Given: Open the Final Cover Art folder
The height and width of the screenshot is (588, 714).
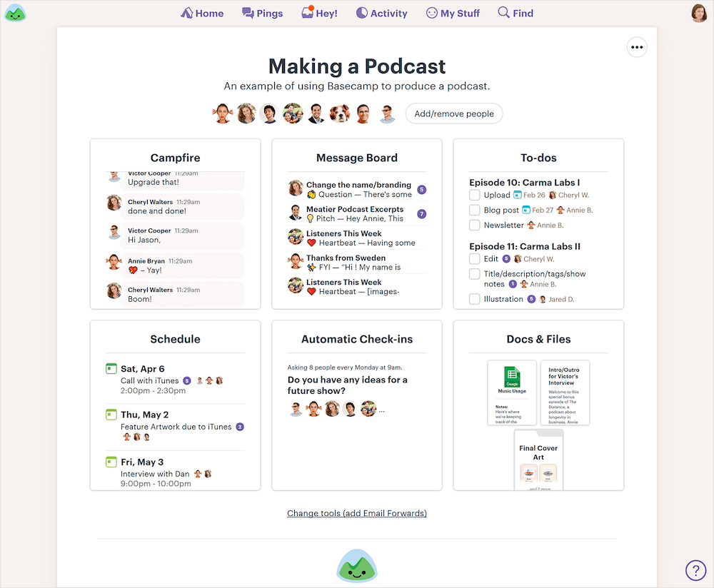Looking at the screenshot, I should click(538, 460).
